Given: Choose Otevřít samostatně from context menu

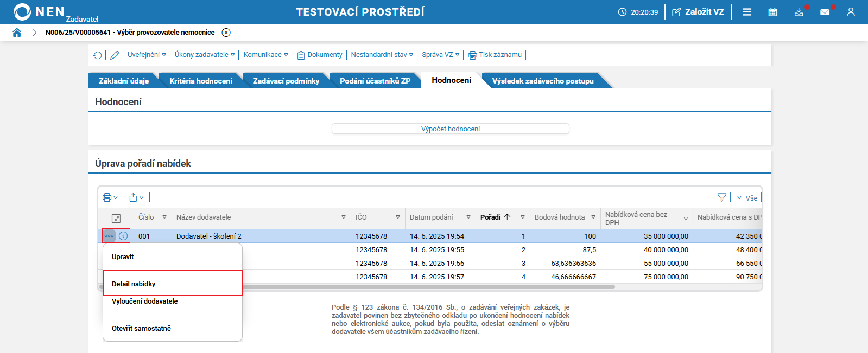Looking at the screenshot, I should [x=173, y=328].
